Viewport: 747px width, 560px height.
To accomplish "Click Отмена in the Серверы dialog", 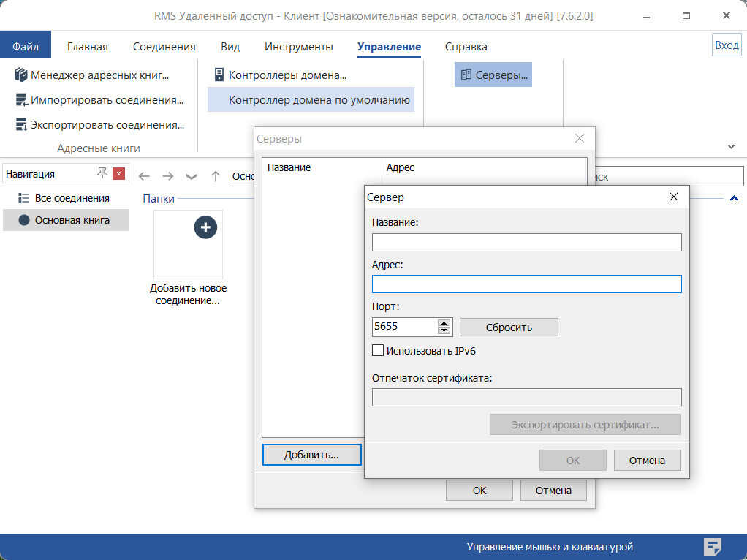I will pyautogui.click(x=553, y=491).
